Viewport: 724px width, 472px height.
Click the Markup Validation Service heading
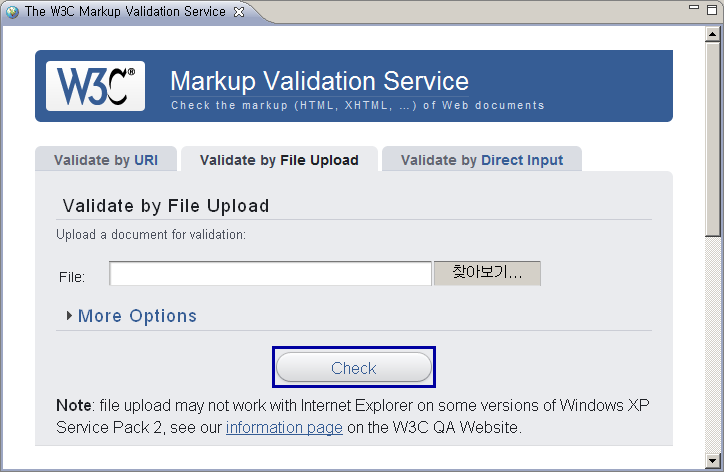coord(319,81)
